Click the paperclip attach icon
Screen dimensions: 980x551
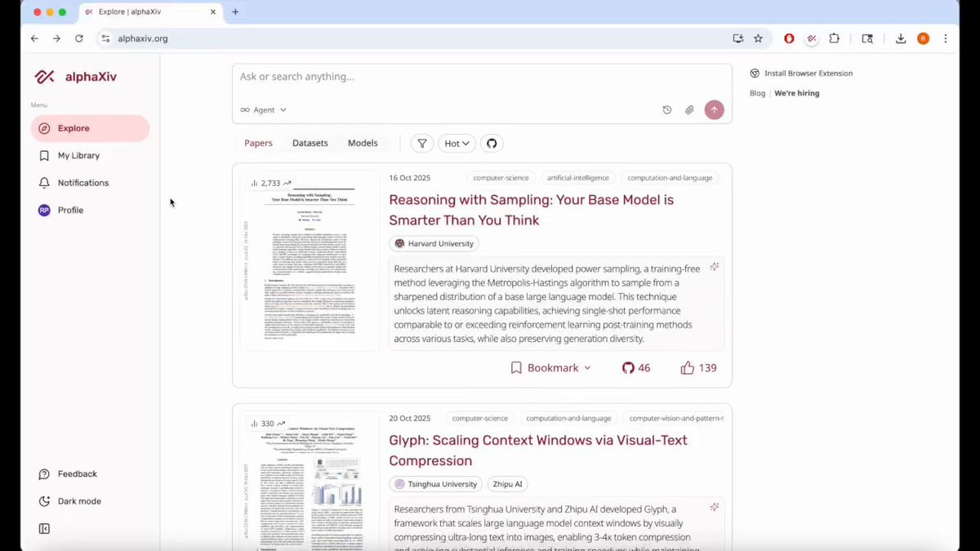(x=689, y=109)
